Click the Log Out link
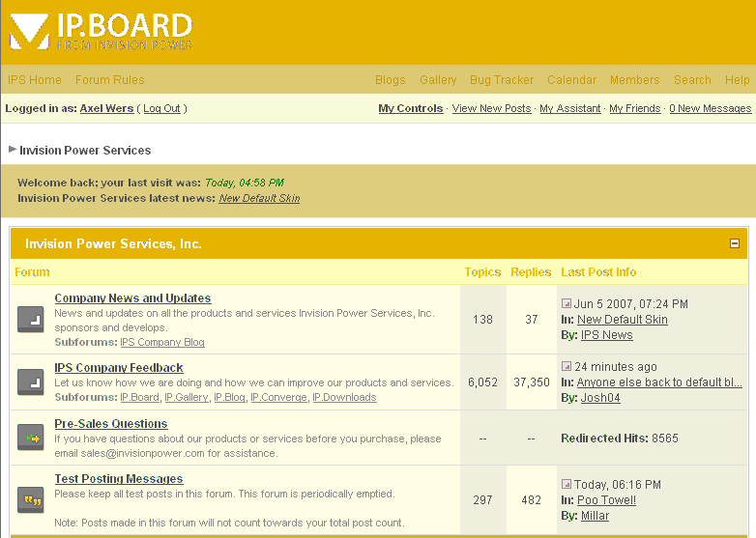This screenshot has width=756, height=538. click(161, 108)
